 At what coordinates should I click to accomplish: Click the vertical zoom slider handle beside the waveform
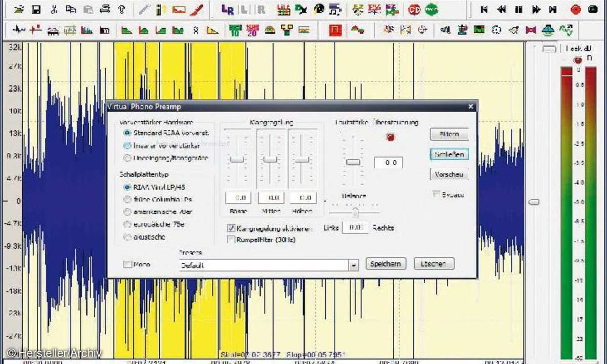click(533, 202)
